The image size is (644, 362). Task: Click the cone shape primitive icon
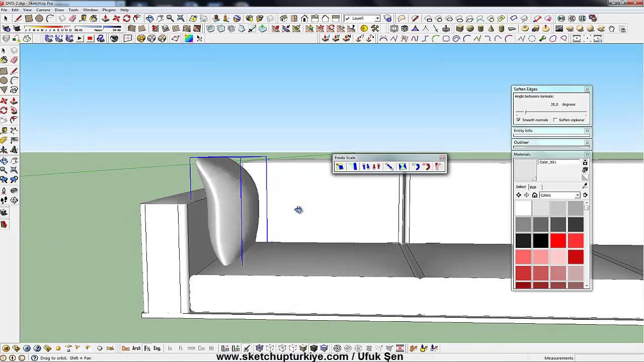pyautogui.click(x=491, y=29)
